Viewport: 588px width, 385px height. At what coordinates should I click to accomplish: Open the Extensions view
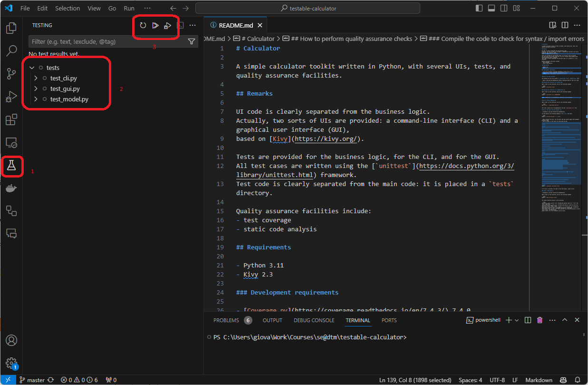coord(11,119)
